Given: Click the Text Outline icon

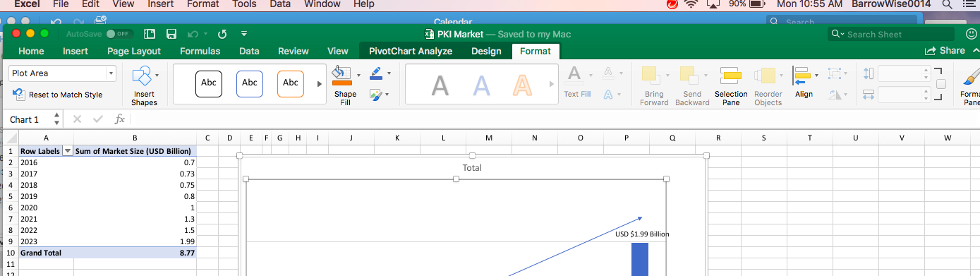Looking at the screenshot, I should (607, 73).
